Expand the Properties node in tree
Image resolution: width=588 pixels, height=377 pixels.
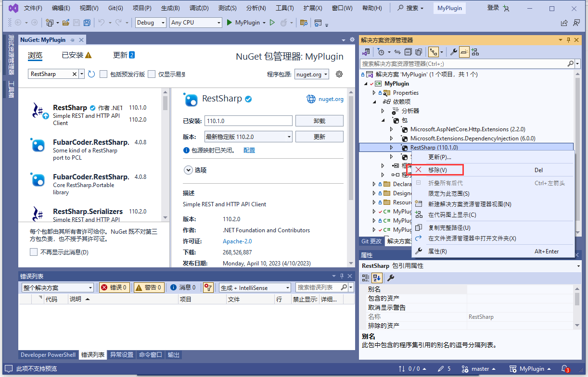coord(374,93)
